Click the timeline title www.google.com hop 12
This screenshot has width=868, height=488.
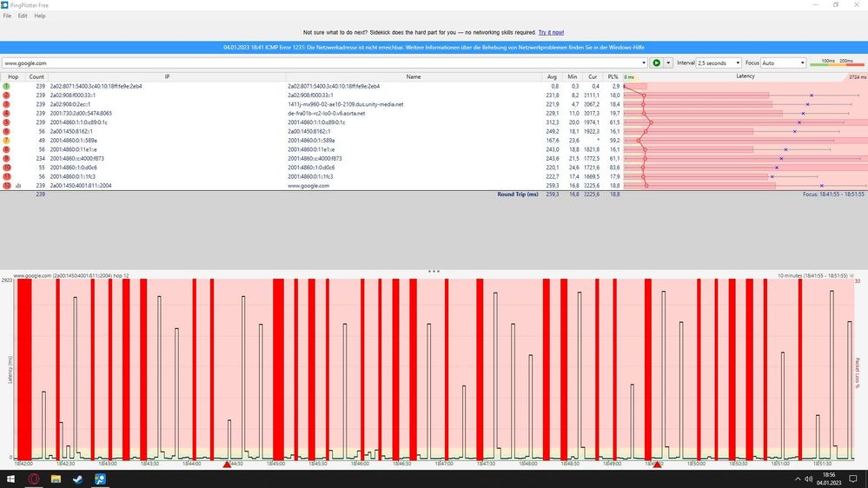click(x=71, y=275)
